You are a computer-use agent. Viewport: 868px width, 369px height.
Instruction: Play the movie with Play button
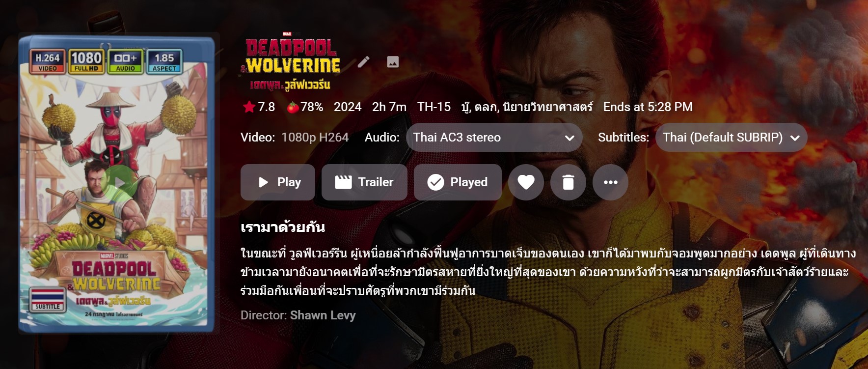[278, 182]
